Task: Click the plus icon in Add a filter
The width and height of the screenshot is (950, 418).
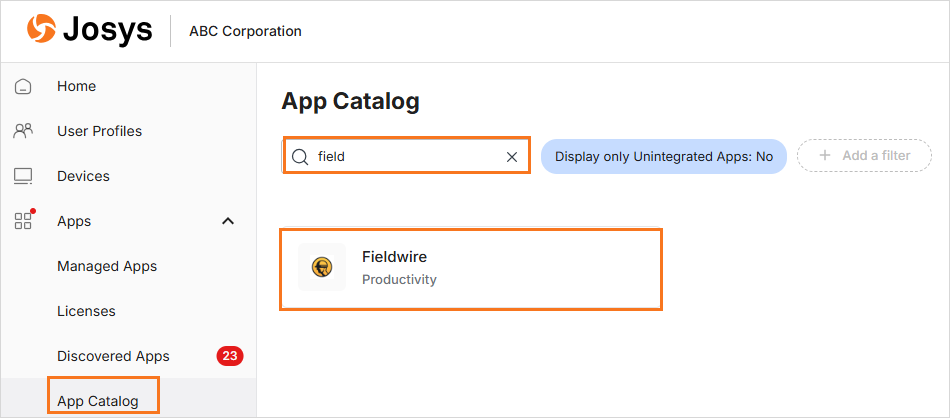Action: coord(825,156)
